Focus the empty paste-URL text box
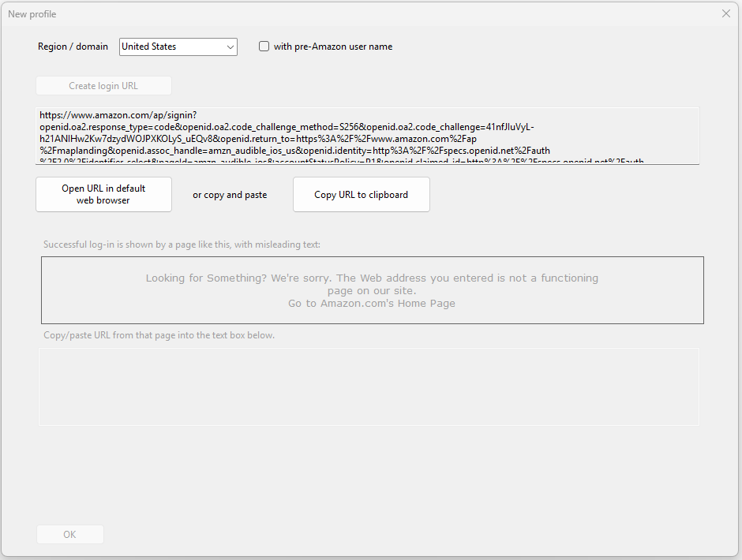 click(369, 386)
